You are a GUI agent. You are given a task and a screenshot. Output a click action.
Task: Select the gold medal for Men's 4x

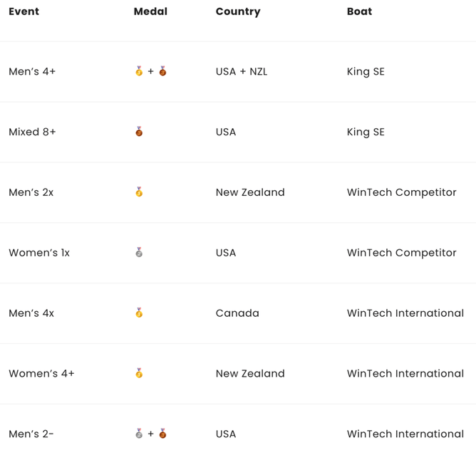139,313
